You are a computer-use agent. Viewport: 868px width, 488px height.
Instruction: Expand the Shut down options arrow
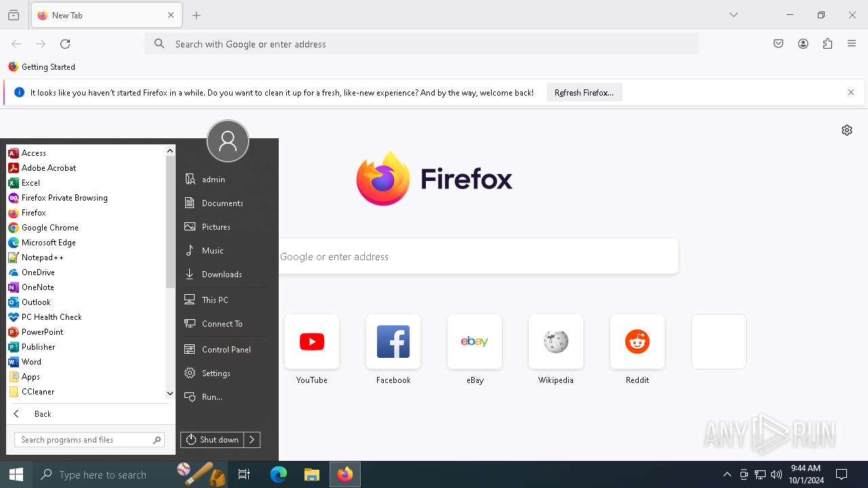pyautogui.click(x=252, y=440)
